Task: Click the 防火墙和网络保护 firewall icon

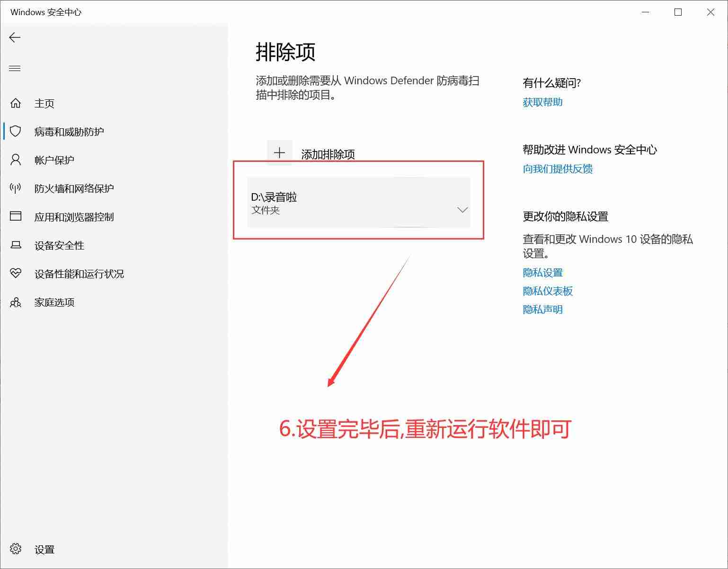Action: [x=16, y=188]
